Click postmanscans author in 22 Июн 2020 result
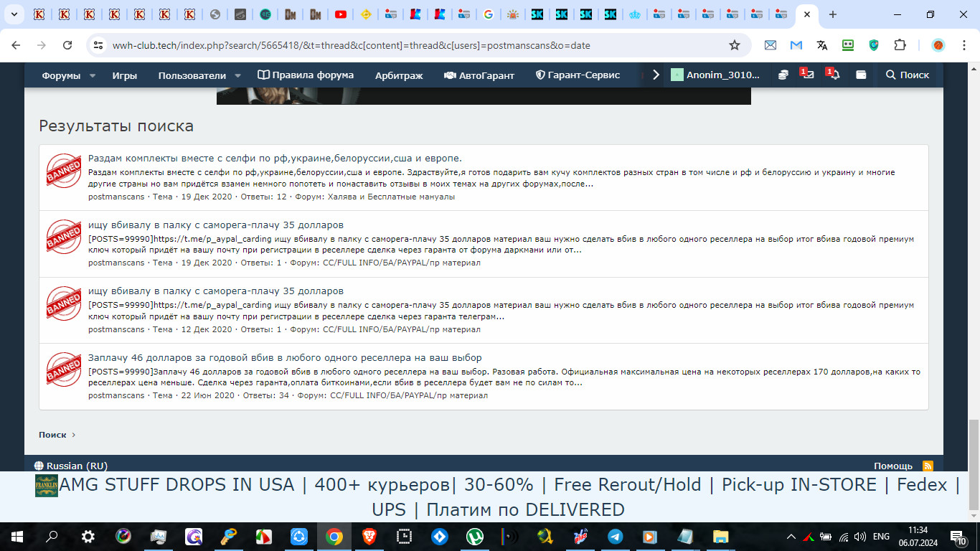Viewport: 980px width, 551px height. pyautogui.click(x=116, y=395)
